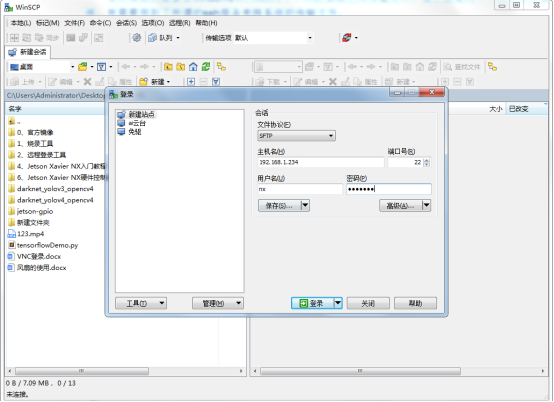554x402 pixels.
Task: Open the Remote (远程) menu
Action: click(179, 23)
